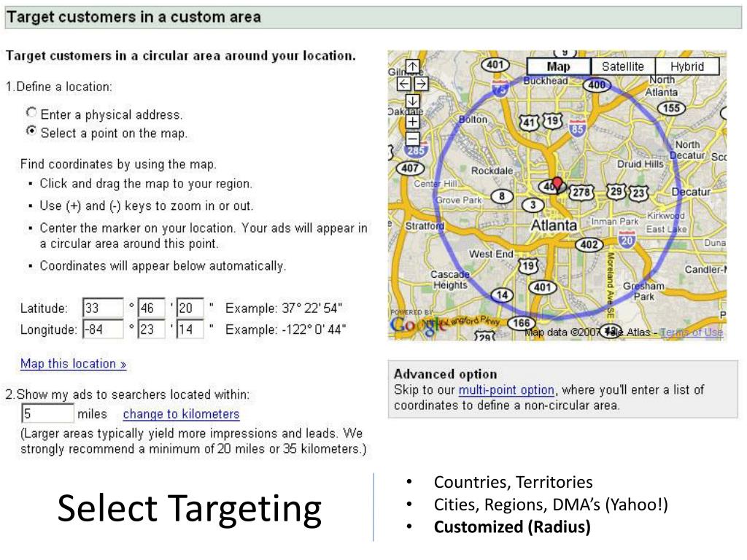Image resolution: width=747 pixels, height=560 pixels.
Task: Click the Google logo on the map
Action: (418, 326)
